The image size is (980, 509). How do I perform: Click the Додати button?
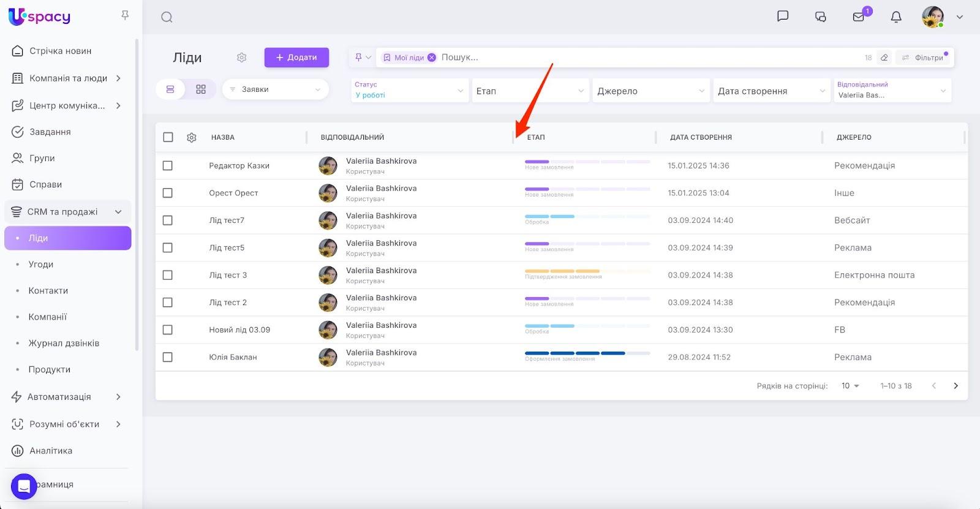[296, 58]
